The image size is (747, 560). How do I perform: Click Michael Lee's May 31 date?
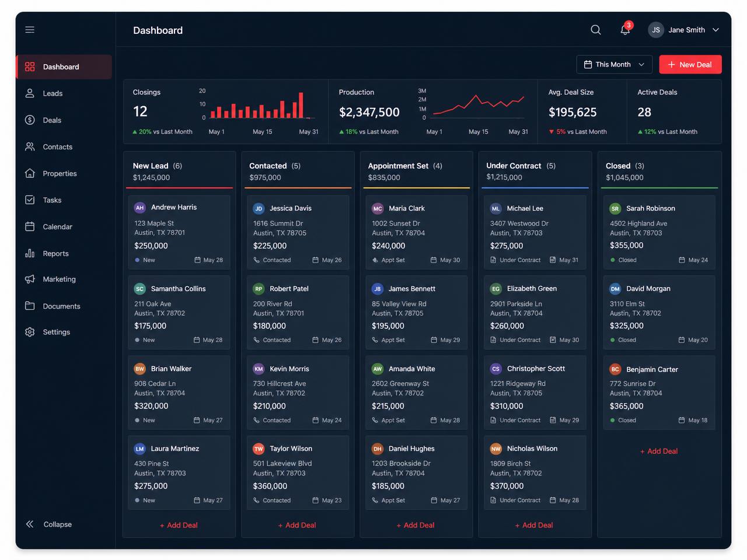tap(564, 260)
